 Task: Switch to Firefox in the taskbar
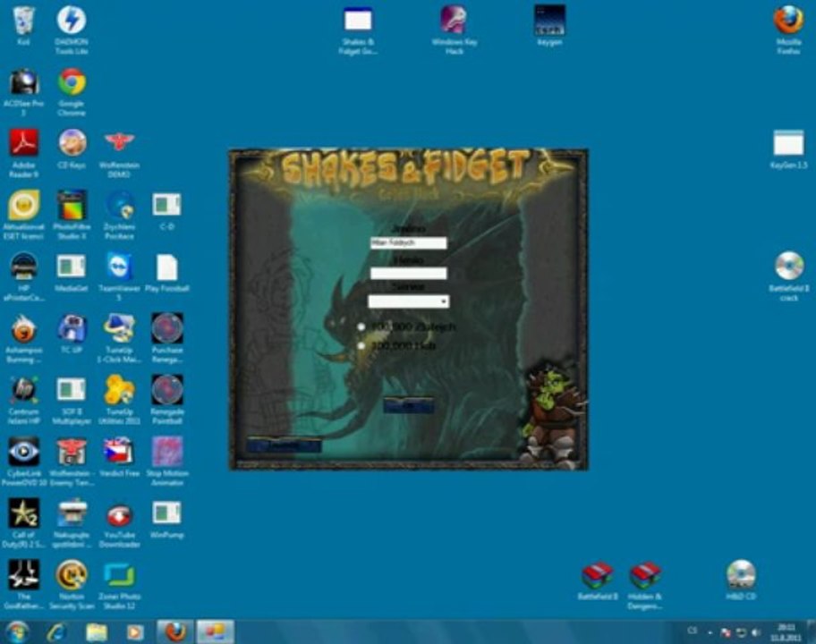[175, 631]
